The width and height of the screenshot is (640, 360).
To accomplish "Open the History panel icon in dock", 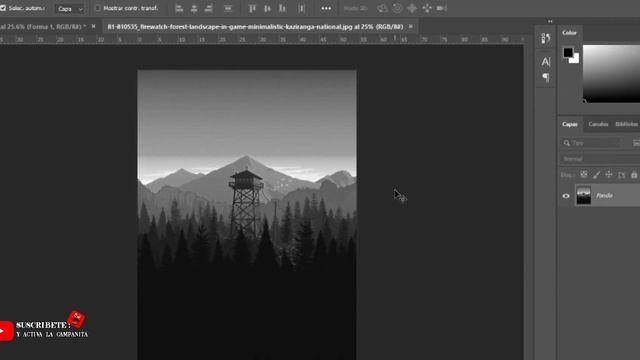I will coord(546,38).
